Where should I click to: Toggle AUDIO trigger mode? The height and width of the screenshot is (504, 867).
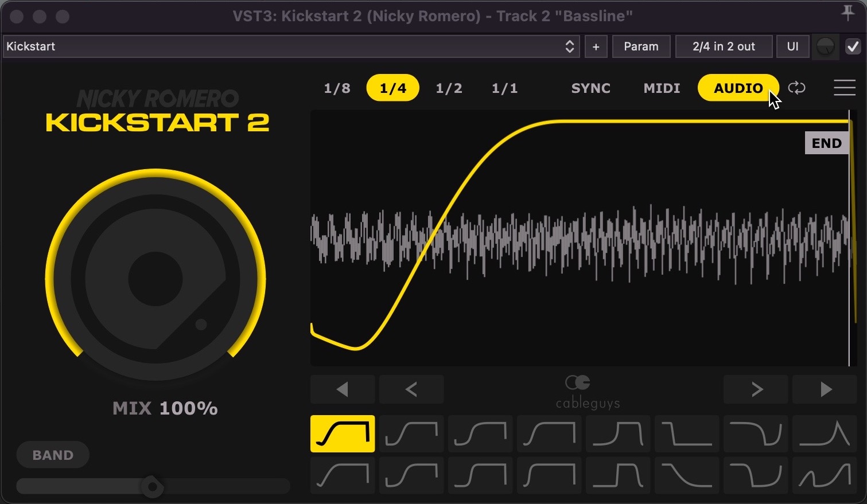tap(738, 88)
